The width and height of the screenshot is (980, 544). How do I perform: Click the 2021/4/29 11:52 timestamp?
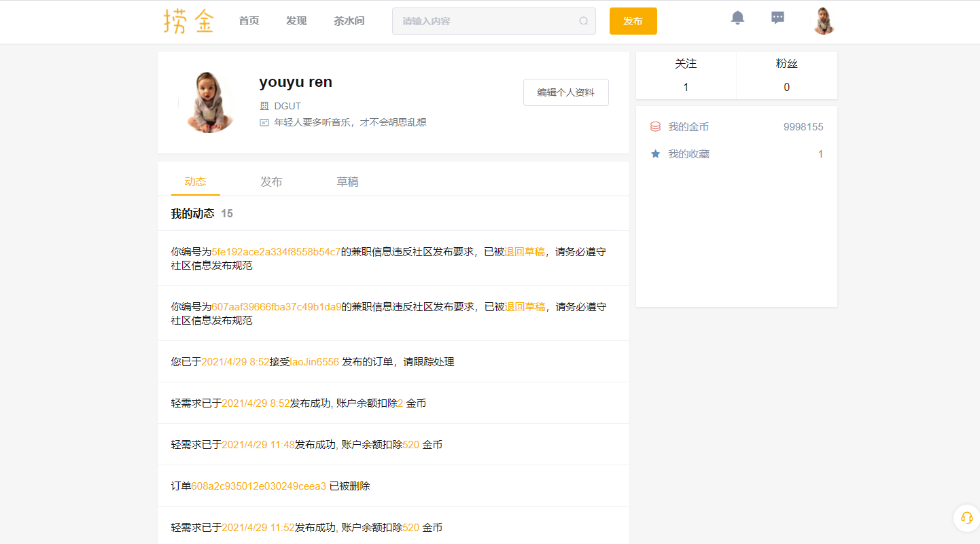coord(258,528)
